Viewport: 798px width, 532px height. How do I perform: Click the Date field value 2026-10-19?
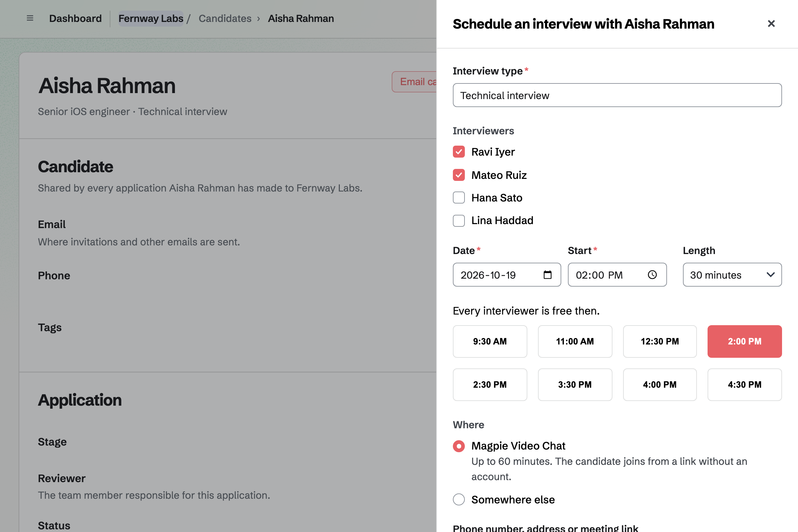488,275
